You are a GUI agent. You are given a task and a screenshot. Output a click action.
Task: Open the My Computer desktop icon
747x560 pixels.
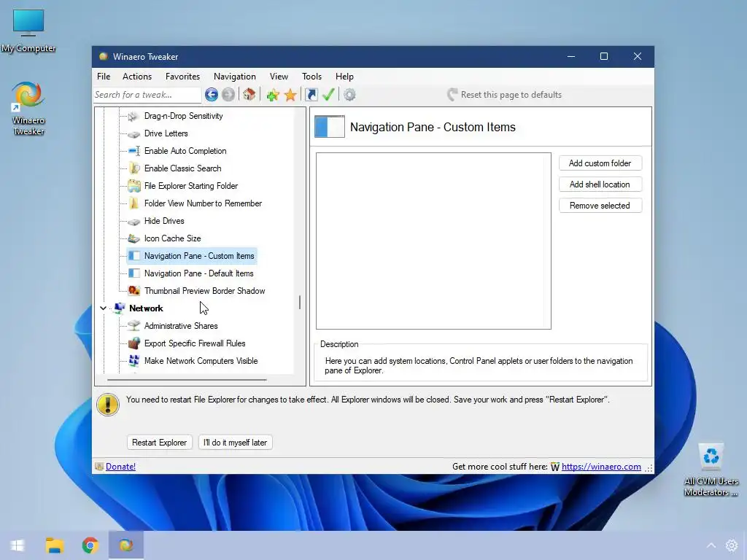click(x=28, y=31)
